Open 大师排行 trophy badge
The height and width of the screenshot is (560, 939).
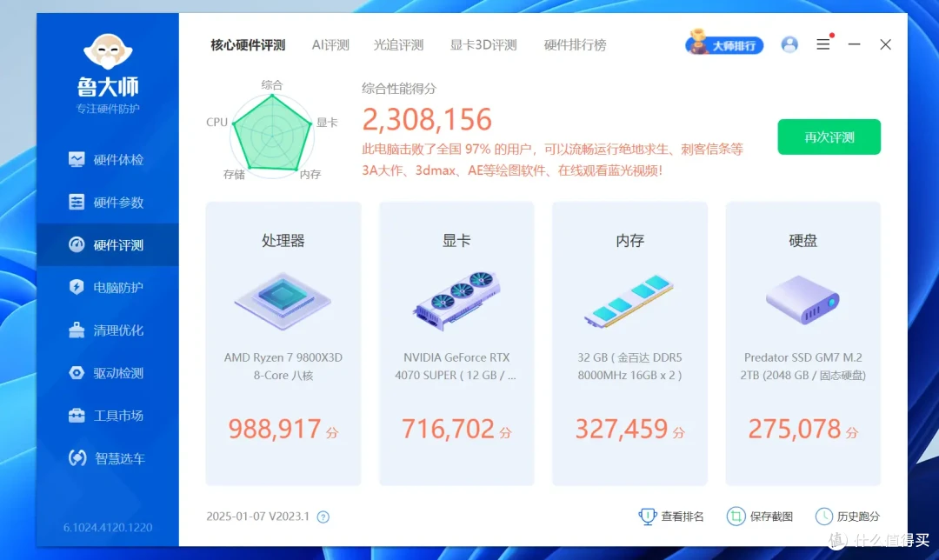coord(724,43)
